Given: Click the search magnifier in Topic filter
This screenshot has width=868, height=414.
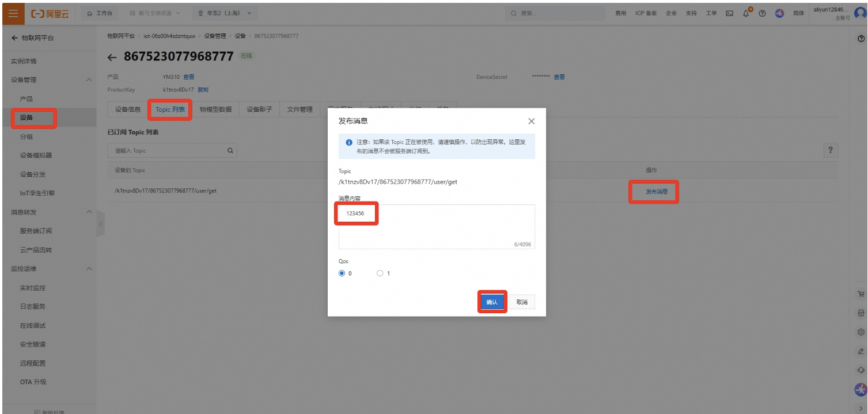Looking at the screenshot, I should pyautogui.click(x=230, y=150).
